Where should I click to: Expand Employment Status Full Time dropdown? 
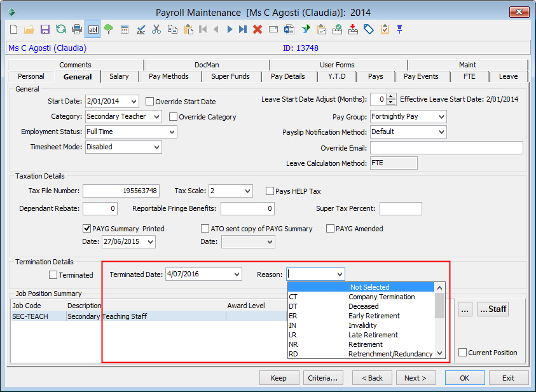172,132
